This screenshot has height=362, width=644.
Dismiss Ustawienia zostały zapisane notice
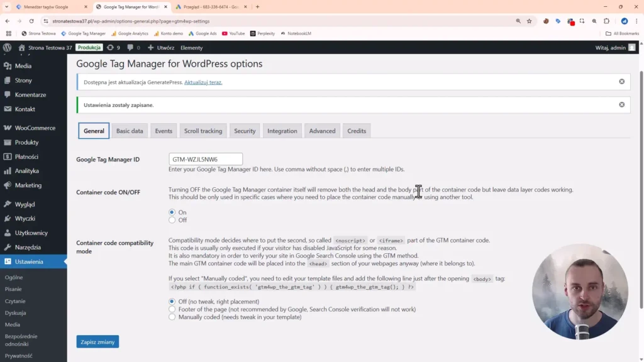[621, 105]
